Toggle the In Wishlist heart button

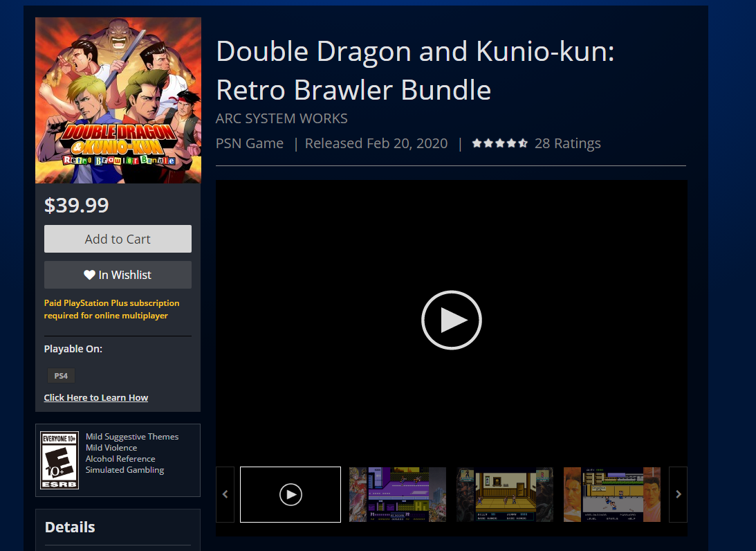click(x=118, y=275)
